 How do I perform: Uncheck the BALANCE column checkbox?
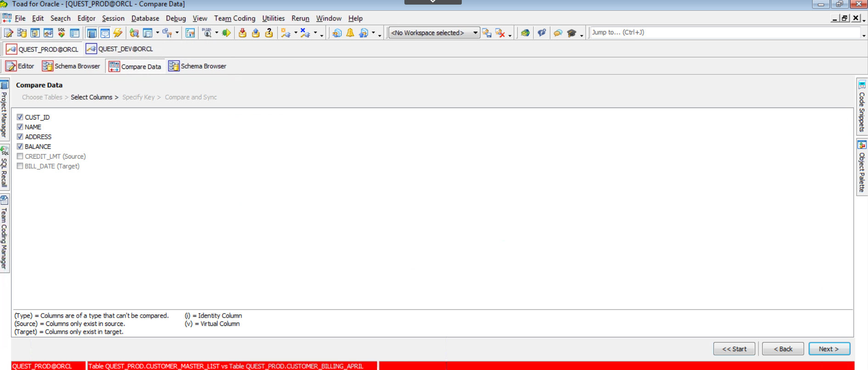click(x=20, y=146)
